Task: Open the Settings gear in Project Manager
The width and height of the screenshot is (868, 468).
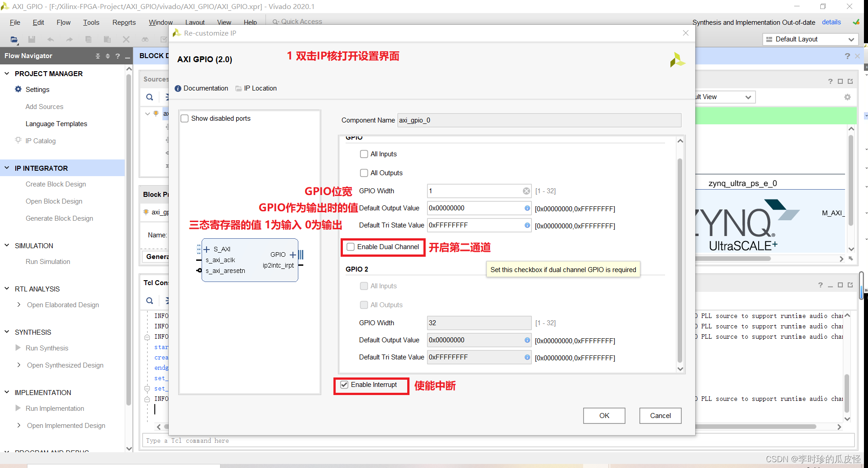Action: click(x=18, y=89)
